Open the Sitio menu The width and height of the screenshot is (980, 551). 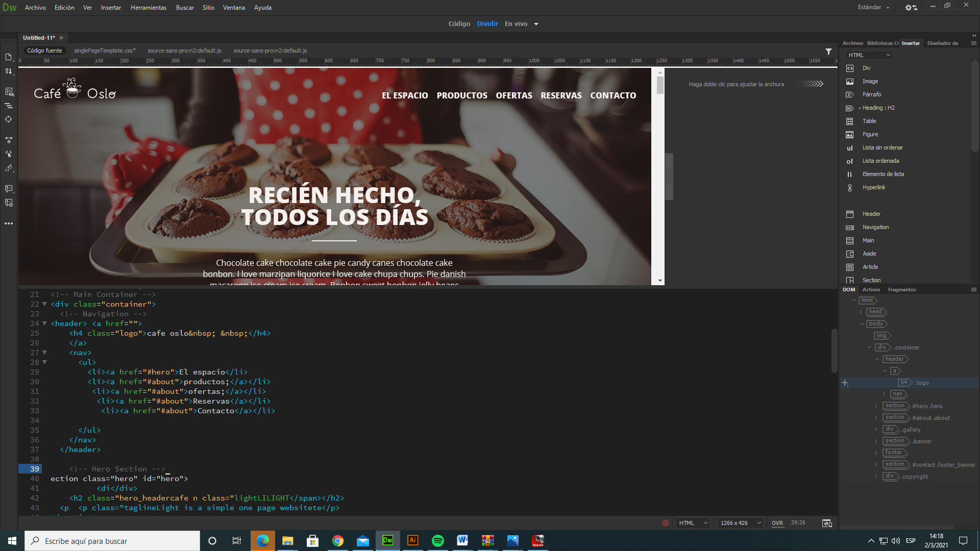[x=208, y=8]
